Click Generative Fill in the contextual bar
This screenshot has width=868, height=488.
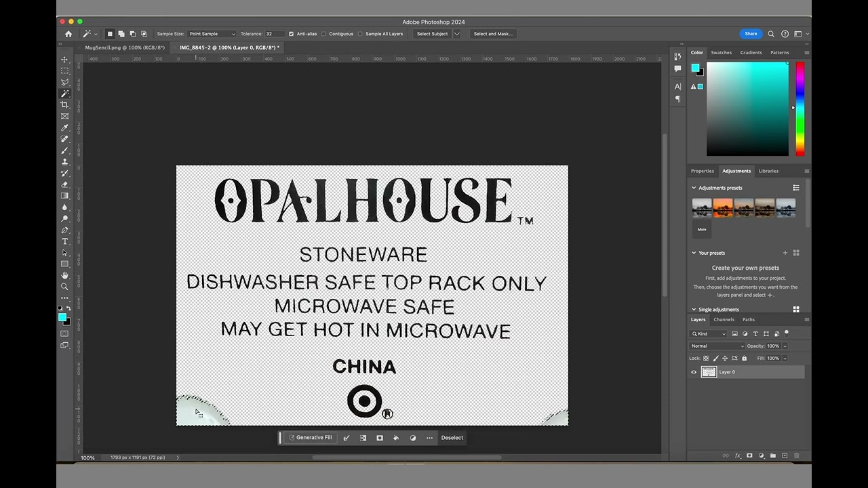(x=311, y=438)
